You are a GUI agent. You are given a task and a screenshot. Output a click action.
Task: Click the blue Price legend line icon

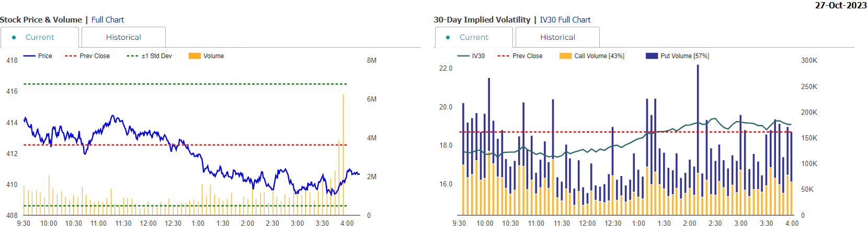tap(30, 56)
